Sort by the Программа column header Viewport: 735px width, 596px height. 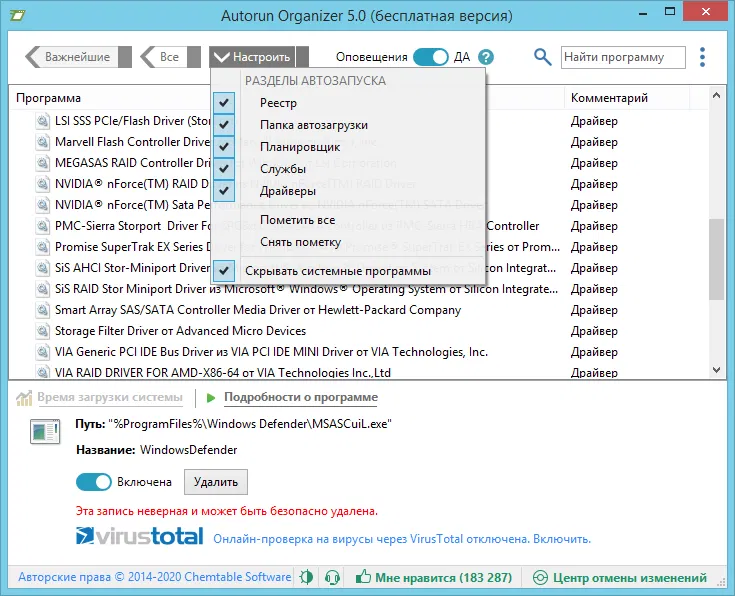click(48, 98)
